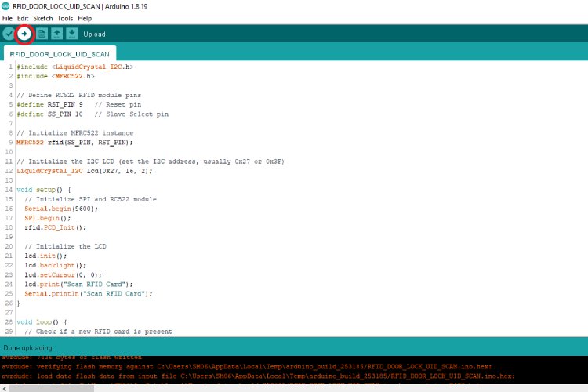Click comment '// Initialize the LCD'

[x=65, y=246]
